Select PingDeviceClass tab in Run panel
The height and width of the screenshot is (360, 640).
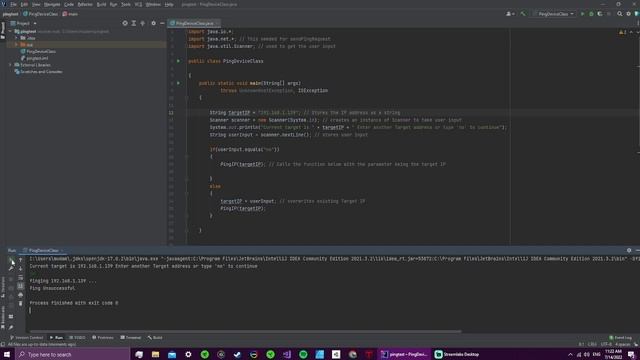(43, 250)
